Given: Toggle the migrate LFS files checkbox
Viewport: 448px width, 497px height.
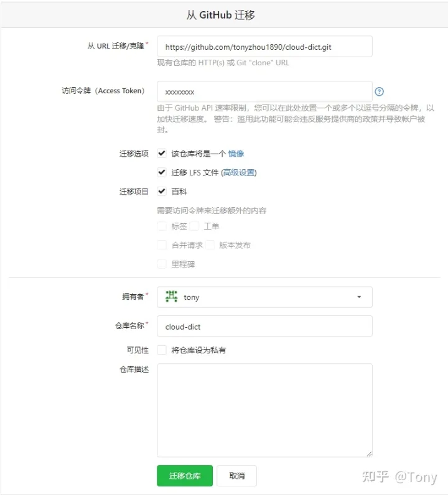Looking at the screenshot, I should pyautogui.click(x=162, y=172).
